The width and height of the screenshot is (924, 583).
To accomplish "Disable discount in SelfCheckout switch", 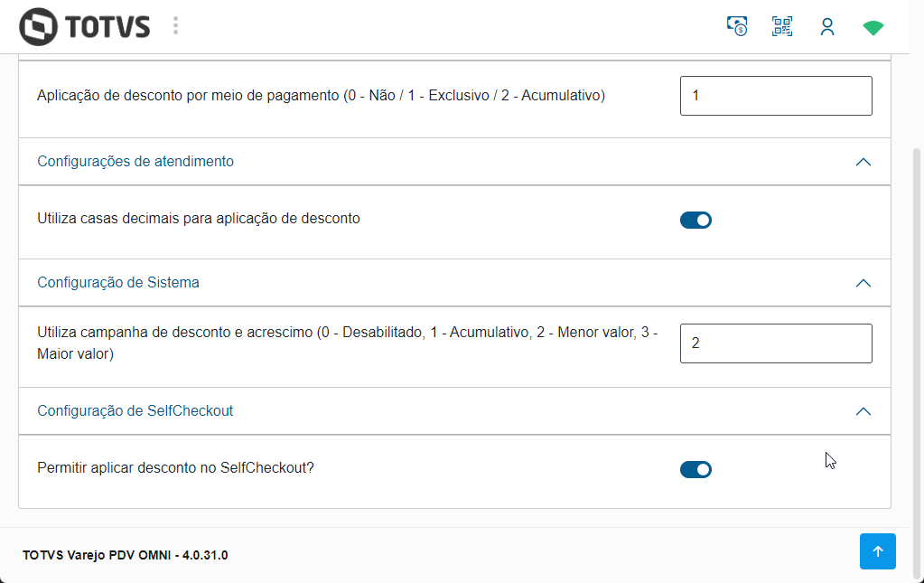I will (695, 469).
